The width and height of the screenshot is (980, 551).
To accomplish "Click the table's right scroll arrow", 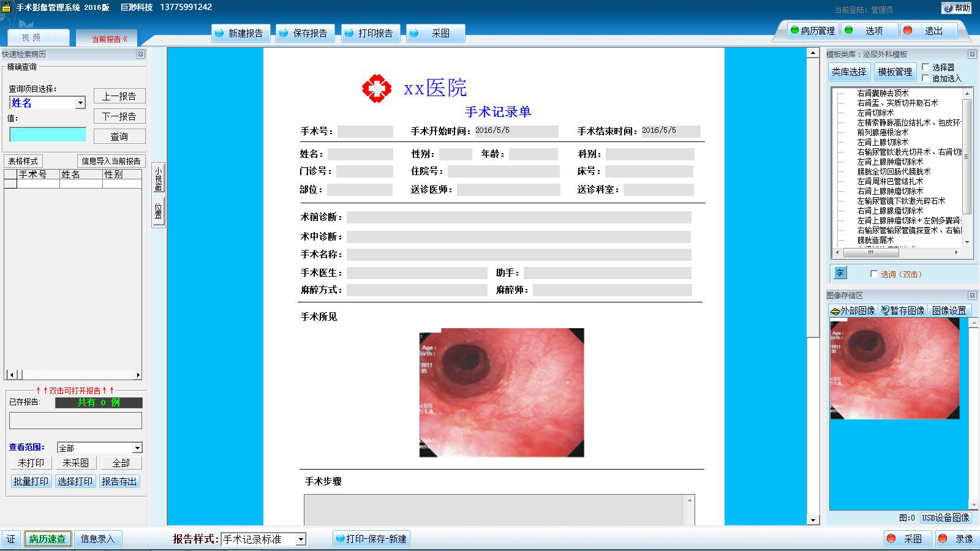I will (138, 375).
